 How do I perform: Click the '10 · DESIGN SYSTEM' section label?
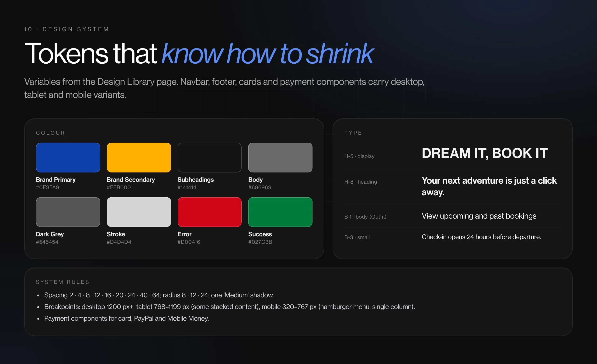click(67, 29)
